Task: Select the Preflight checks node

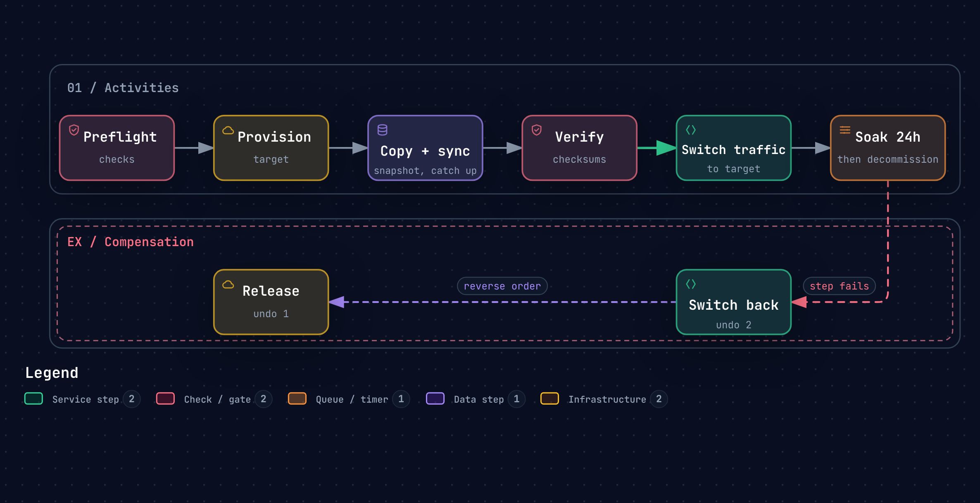Action: click(117, 148)
